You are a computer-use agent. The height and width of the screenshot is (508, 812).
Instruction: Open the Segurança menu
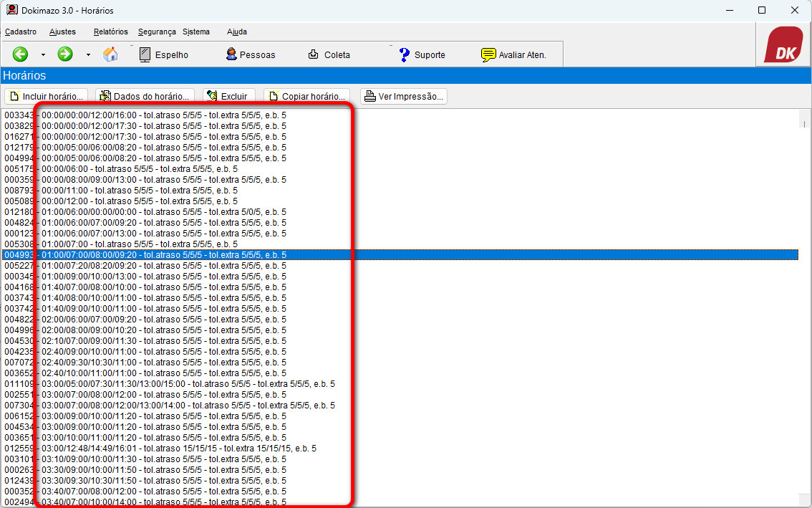coord(157,32)
